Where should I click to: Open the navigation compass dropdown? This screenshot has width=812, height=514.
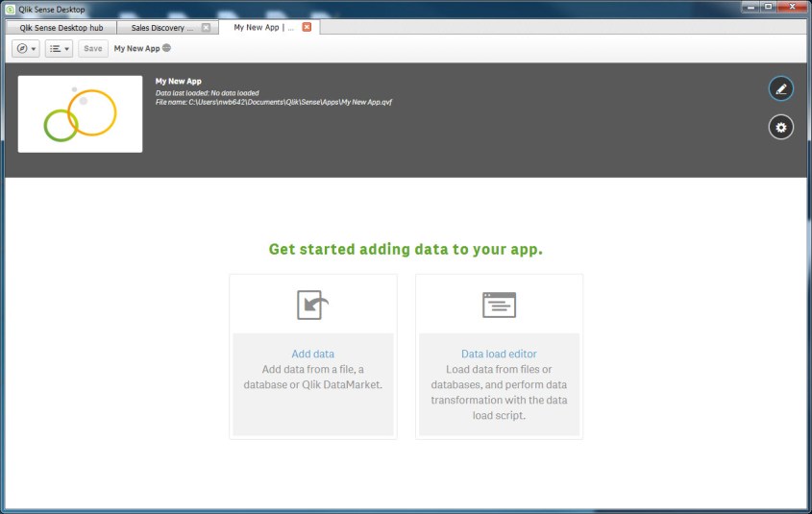point(26,49)
